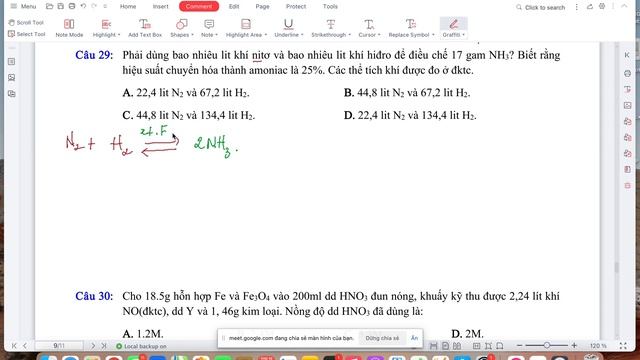The image size is (640, 360).
Task: Select the Cursor insert tool icon
Action: (369, 24)
